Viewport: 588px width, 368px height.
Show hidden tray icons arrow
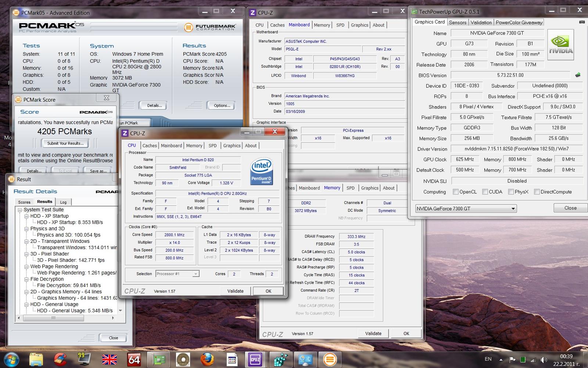tap(501, 360)
